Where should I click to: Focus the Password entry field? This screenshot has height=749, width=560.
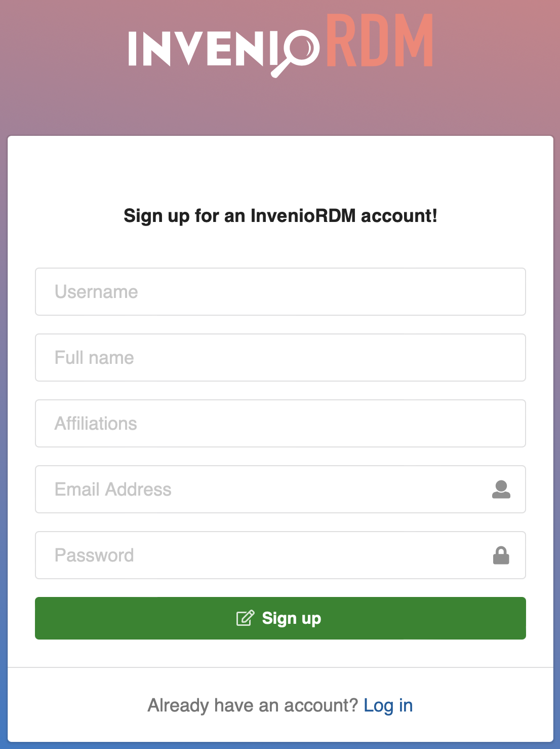pyautogui.click(x=281, y=555)
